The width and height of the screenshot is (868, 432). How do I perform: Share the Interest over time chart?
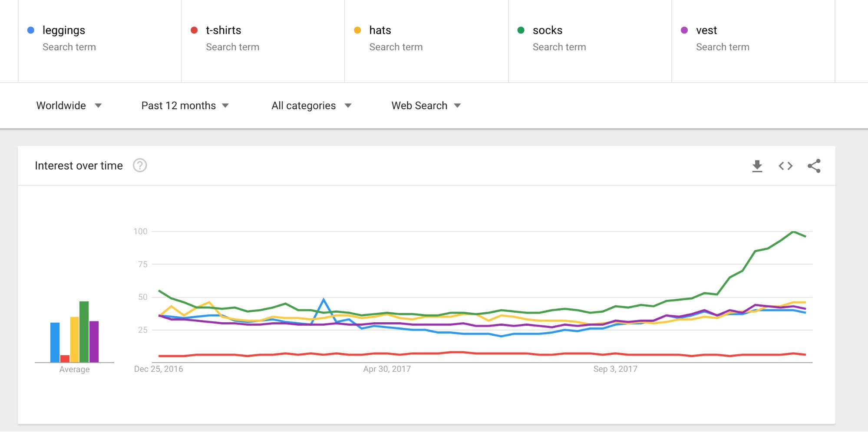click(814, 166)
